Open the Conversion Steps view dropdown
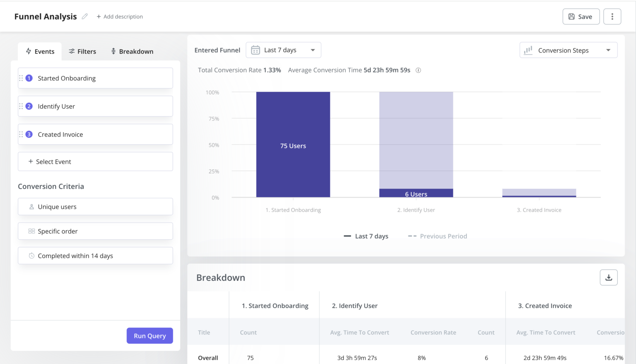636x364 pixels. [568, 50]
